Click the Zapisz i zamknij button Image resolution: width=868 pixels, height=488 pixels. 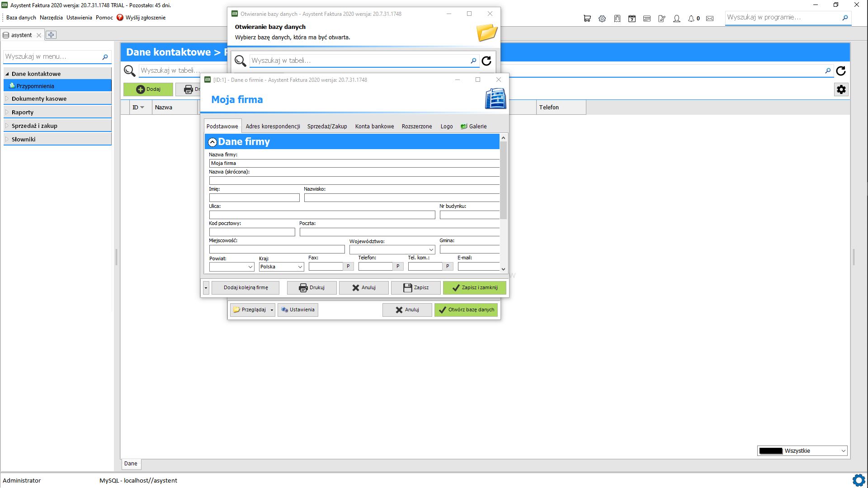475,287
